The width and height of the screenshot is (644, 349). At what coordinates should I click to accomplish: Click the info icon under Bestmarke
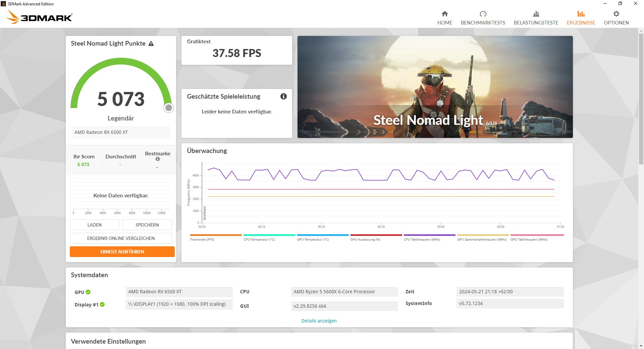[x=157, y=159]
